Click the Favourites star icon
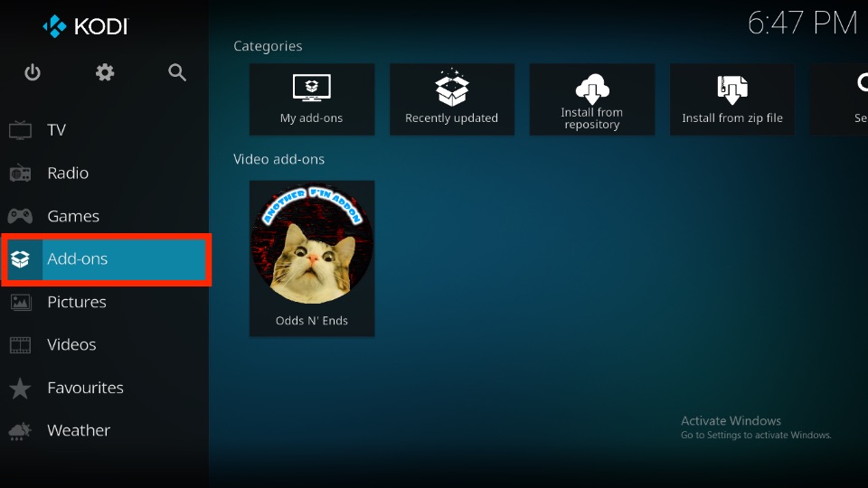This screenshot has height=488, width=868. pyautogui.click(x=21, y=388)
